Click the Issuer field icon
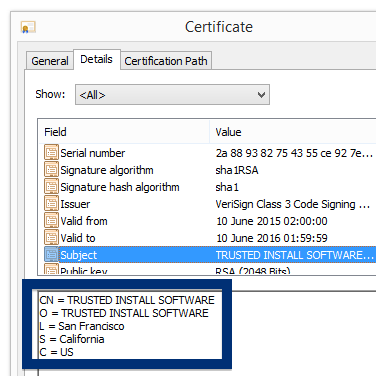The image size is (376, 376). pyautogui.click(x=51, y=204)
